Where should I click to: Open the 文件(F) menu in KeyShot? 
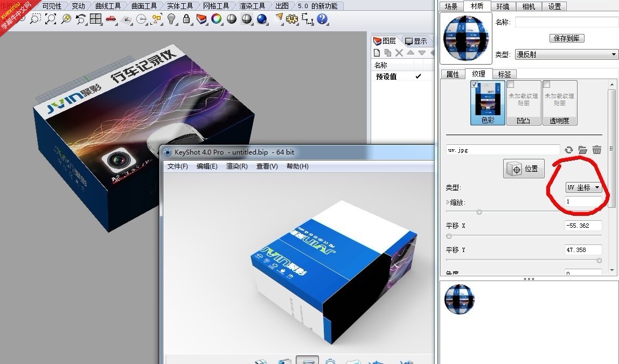point(178,166)
